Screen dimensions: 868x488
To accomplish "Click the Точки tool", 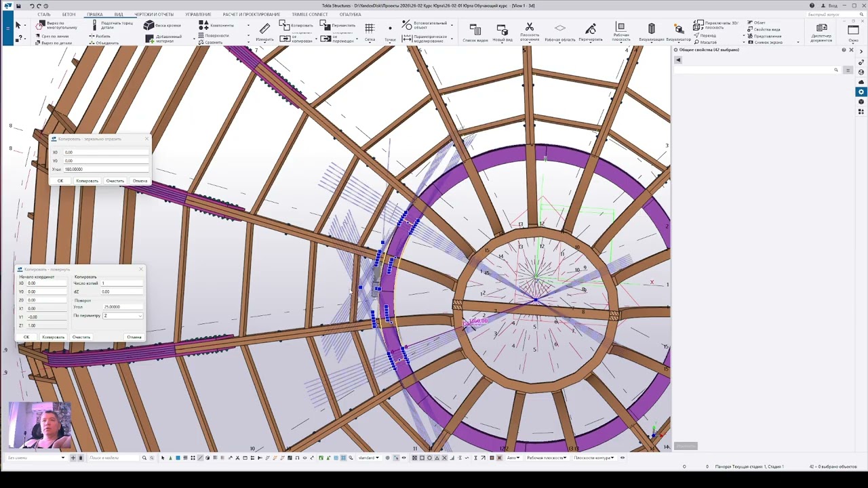I will pos(390,31).
